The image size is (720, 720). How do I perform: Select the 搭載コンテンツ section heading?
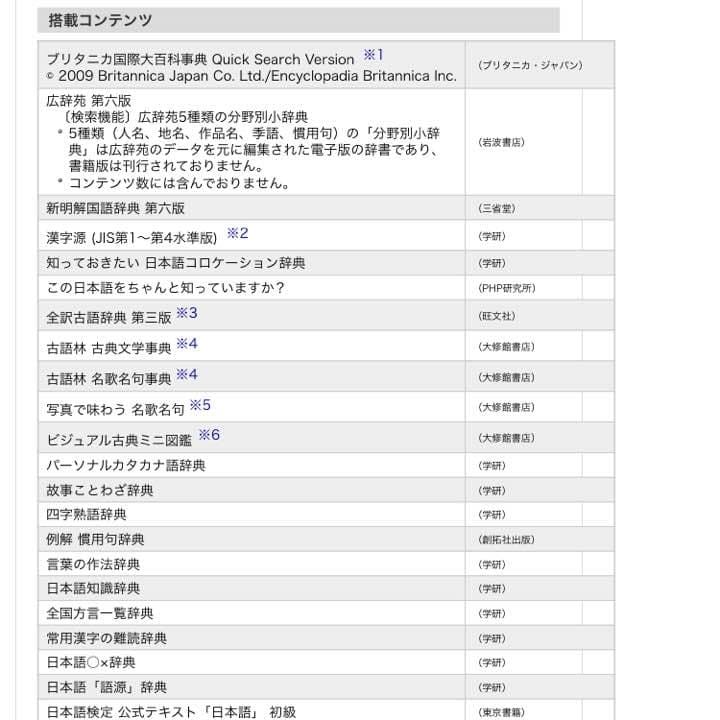[100, 20]
